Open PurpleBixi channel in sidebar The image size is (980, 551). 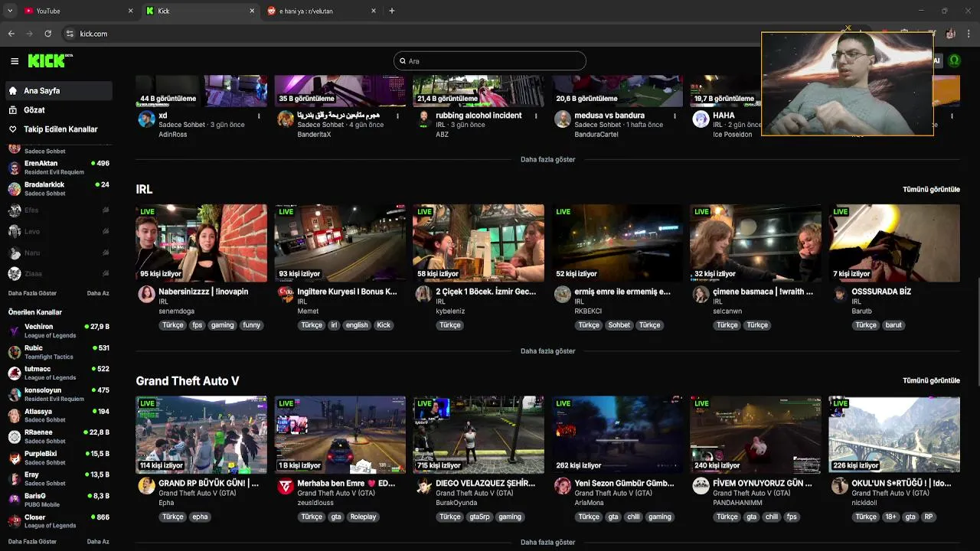pyautogui.click(x=58, y=458)
